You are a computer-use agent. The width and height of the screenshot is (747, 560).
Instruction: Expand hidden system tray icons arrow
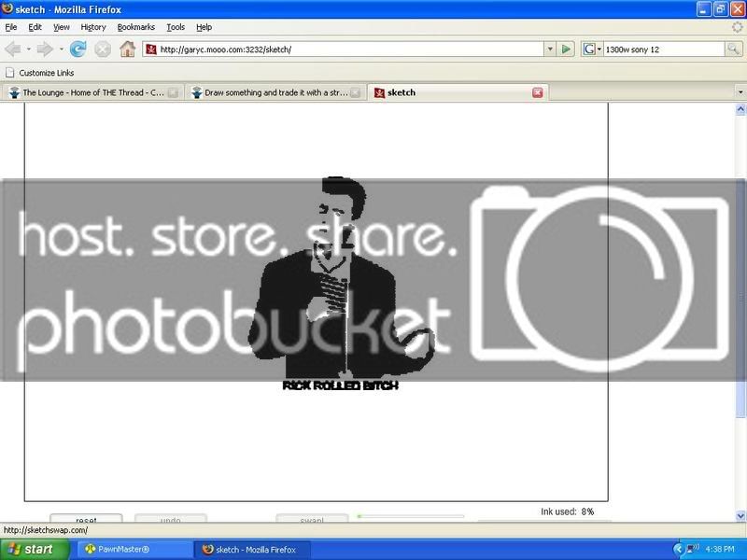(x=679, y=550)
